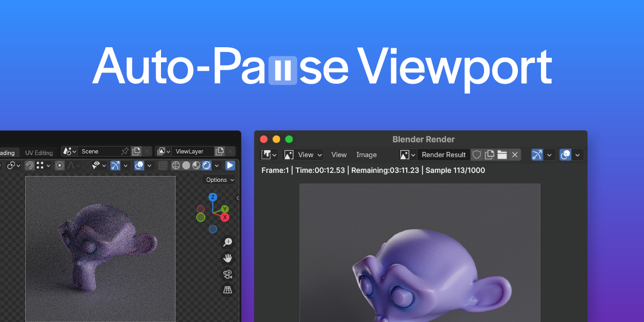Toggle perspective/orthographic grid icon
The image size is (644, 322).
(228, 290)
